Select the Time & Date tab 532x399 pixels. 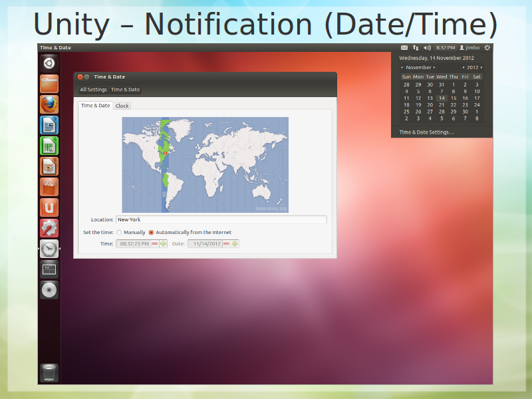[95, 106]
